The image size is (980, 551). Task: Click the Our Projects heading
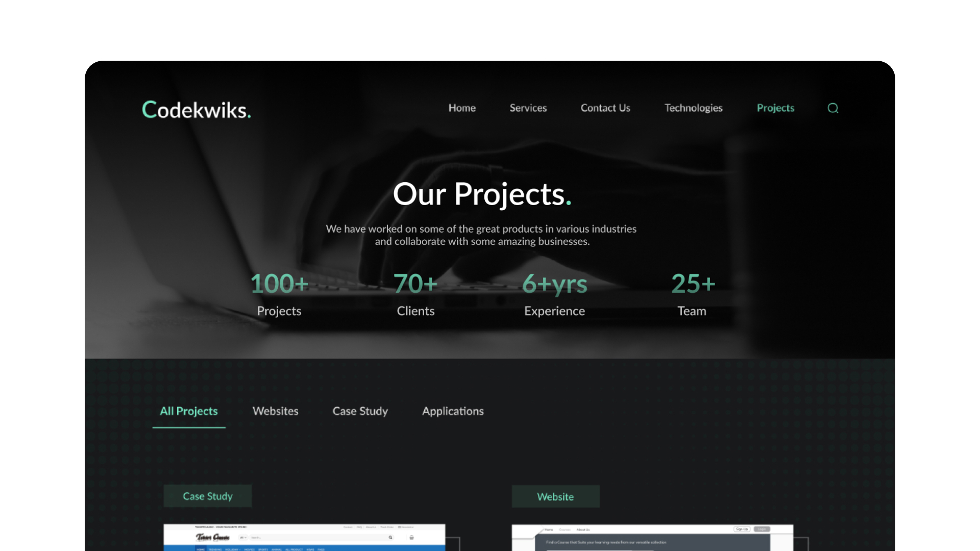coord(482,194)
